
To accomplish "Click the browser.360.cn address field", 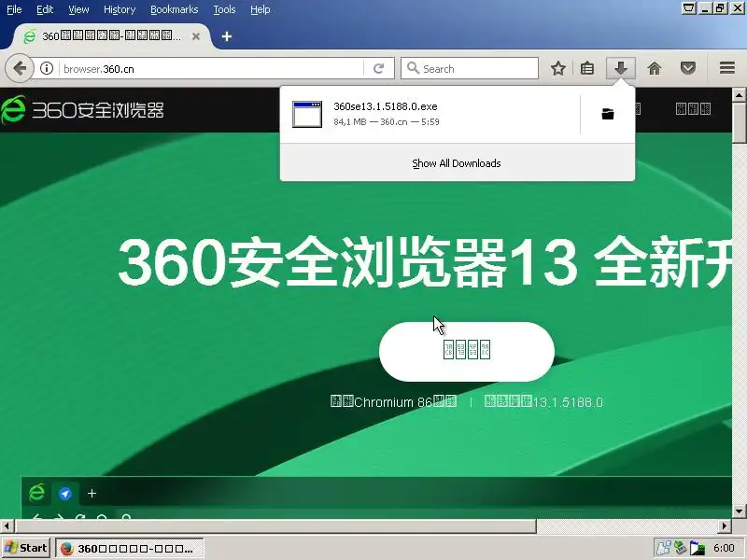I will [x=212, y=68].
